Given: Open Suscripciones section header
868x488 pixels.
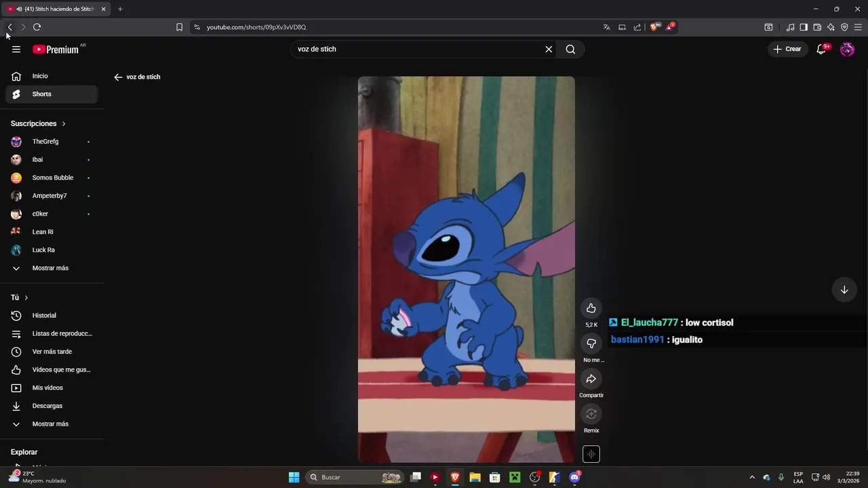Looking at the screenshot, I should 38,123.
